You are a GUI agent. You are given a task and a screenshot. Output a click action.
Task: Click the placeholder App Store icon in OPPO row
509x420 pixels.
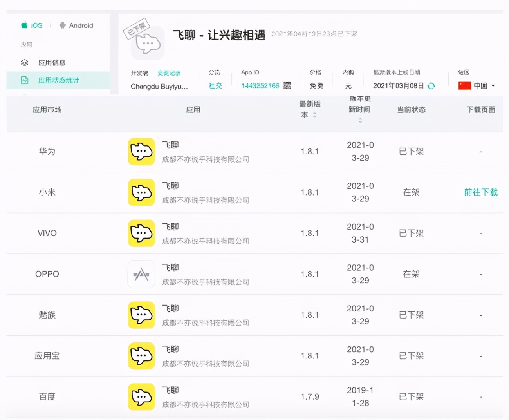coord(141,274)
